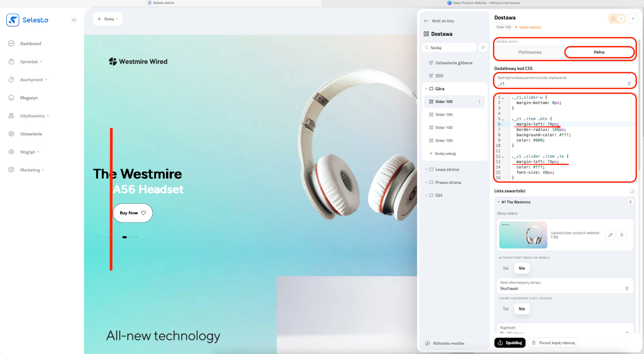Click Tekst alternatywny obrazu field
The width and height of the screenshot is (644, 354).
pos(565,286)
